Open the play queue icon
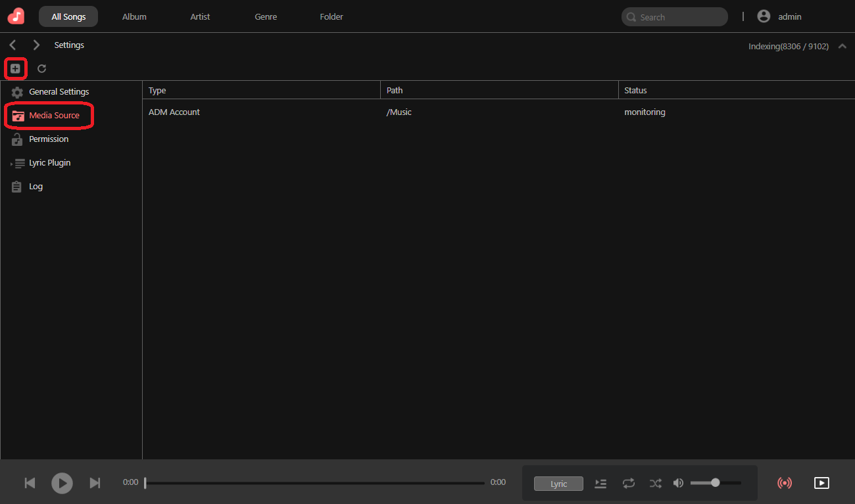Viewport: 855px width, 504px height. click(x=600, y=484)
